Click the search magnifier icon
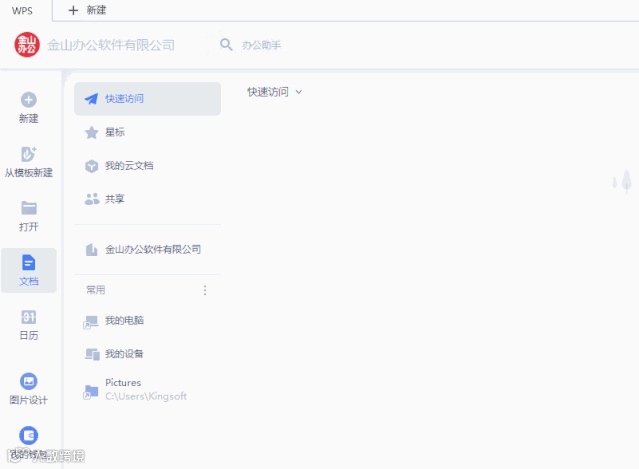This screenshot has height=469, width=639. pyautogui.click(x=226, y=44)
